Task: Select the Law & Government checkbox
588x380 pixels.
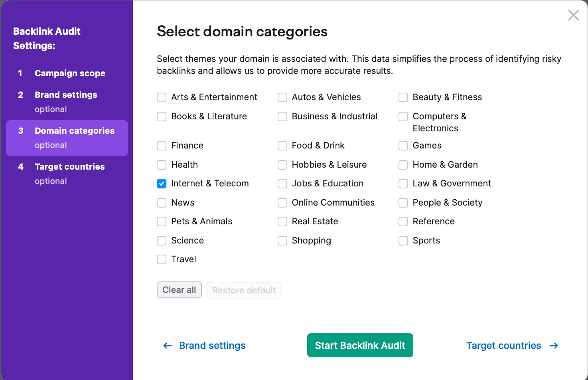Action: point(403,184)
